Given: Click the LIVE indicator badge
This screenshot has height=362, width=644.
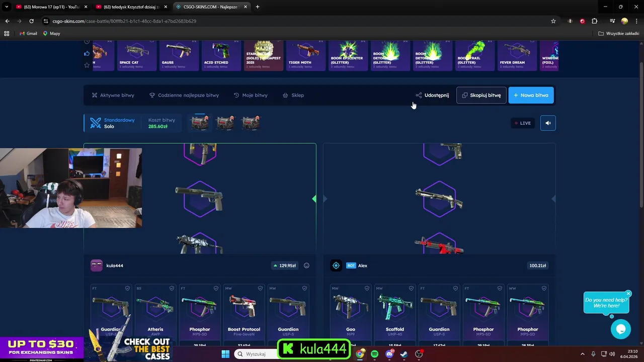Looking at the screenshot, I should coord(523,123).
